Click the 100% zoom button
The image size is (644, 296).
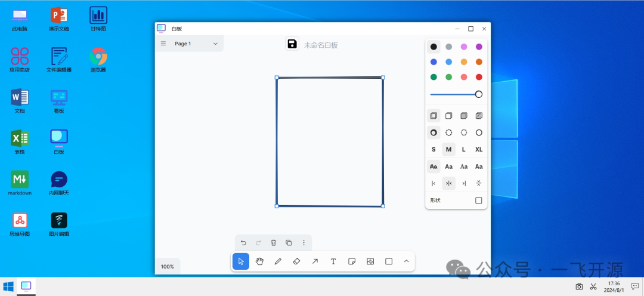pos(167,267)
